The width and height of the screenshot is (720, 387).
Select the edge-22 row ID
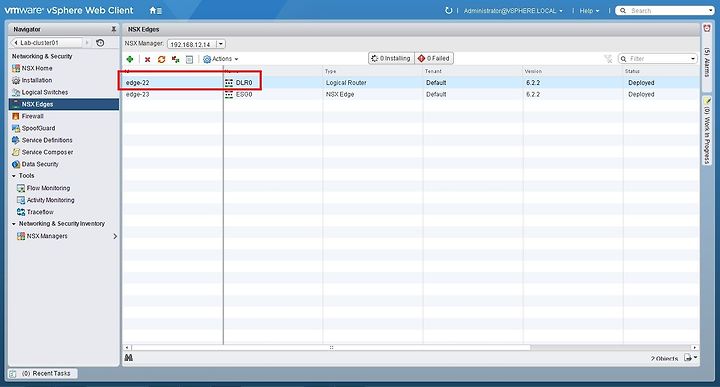point(137,83)
